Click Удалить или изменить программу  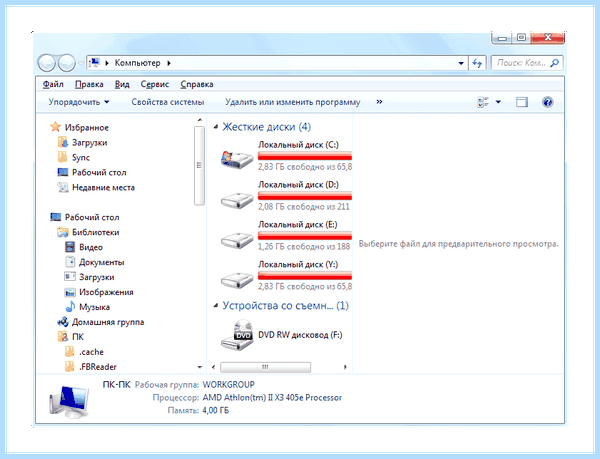point(293,102)
